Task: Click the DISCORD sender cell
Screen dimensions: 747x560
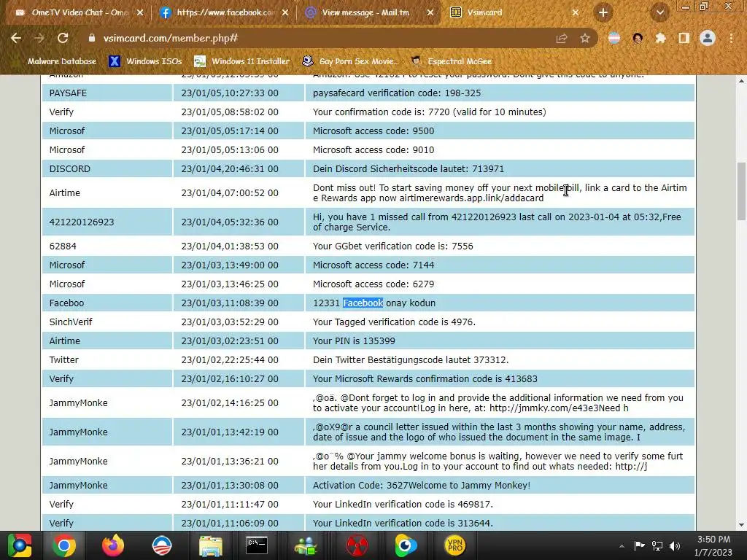Action: click(x=107, y=169)
